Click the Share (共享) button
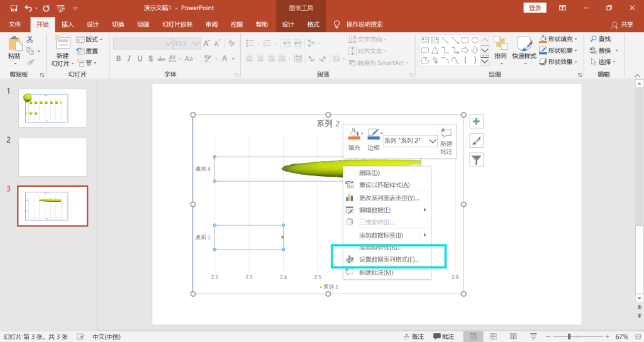Viewport: 644px width, 342px height. coord(622,25)
